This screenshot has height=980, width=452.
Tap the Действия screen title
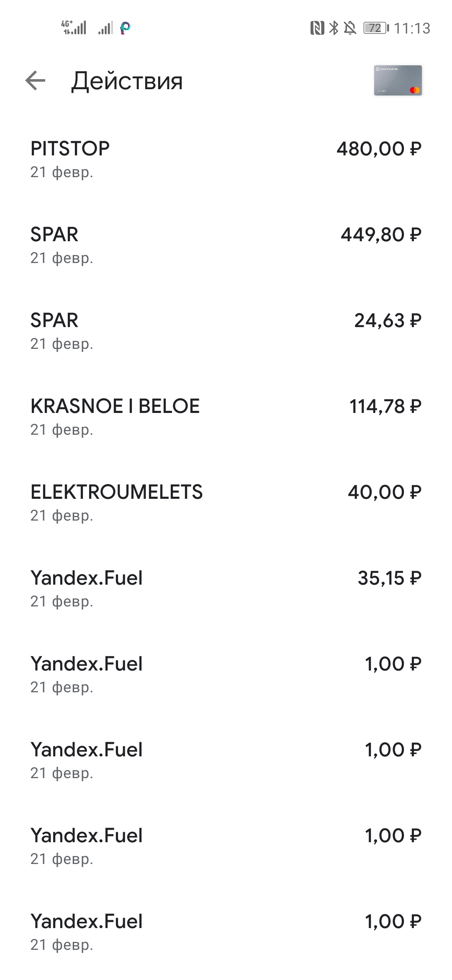(x=127, y=81)
